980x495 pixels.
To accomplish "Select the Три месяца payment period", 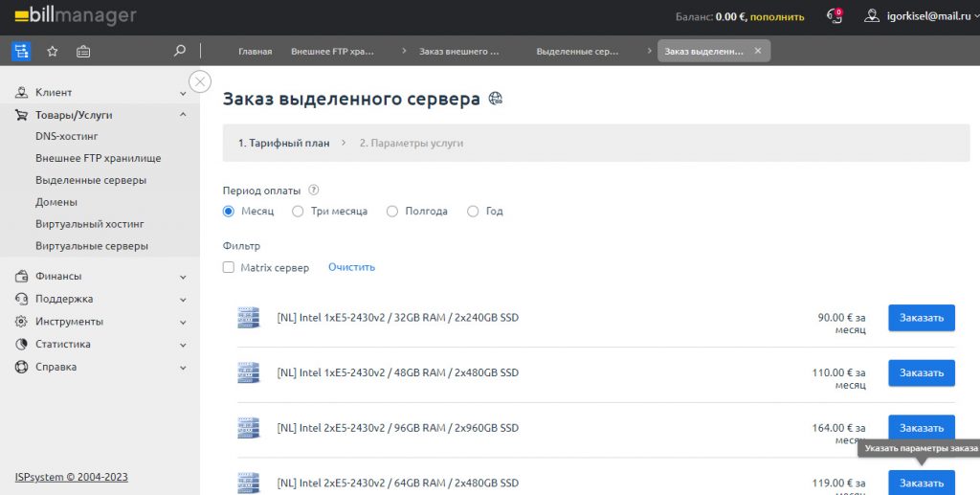I will 298,212.
